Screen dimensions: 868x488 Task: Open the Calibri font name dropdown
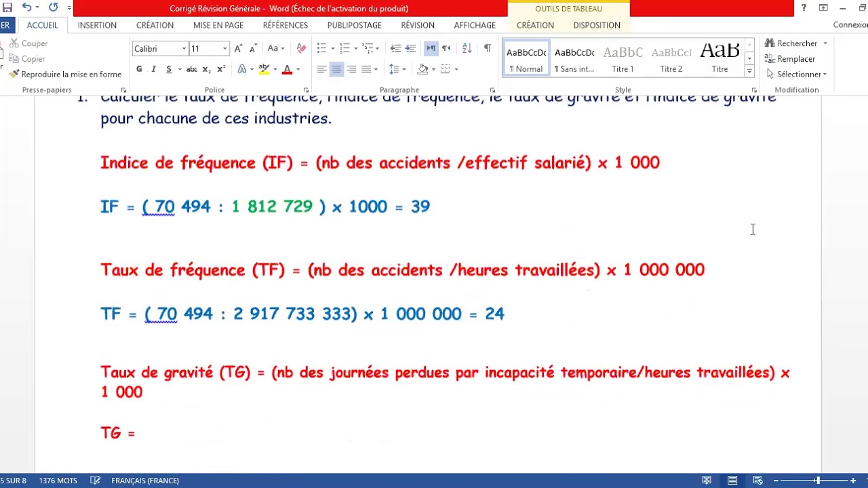click(x=184, y=49)
